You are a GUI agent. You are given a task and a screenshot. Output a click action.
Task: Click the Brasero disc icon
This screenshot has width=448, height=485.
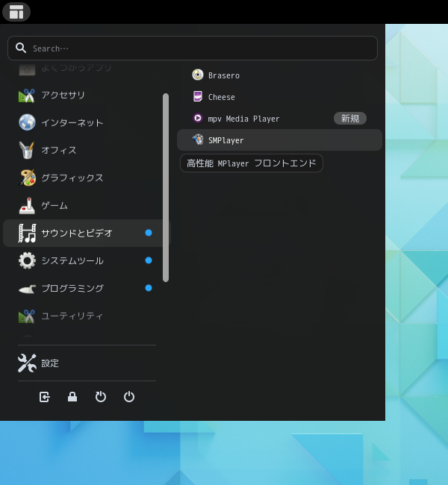pos(198,75)
